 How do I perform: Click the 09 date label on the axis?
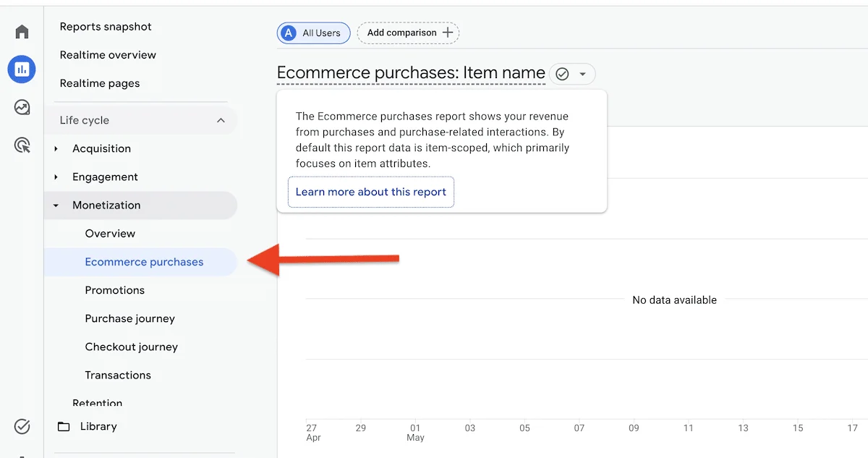(634, 428)
